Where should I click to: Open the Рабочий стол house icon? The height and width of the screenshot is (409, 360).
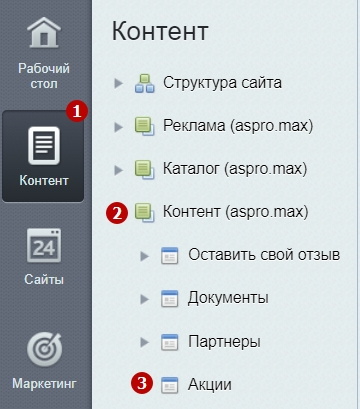(x=44, y=33)
